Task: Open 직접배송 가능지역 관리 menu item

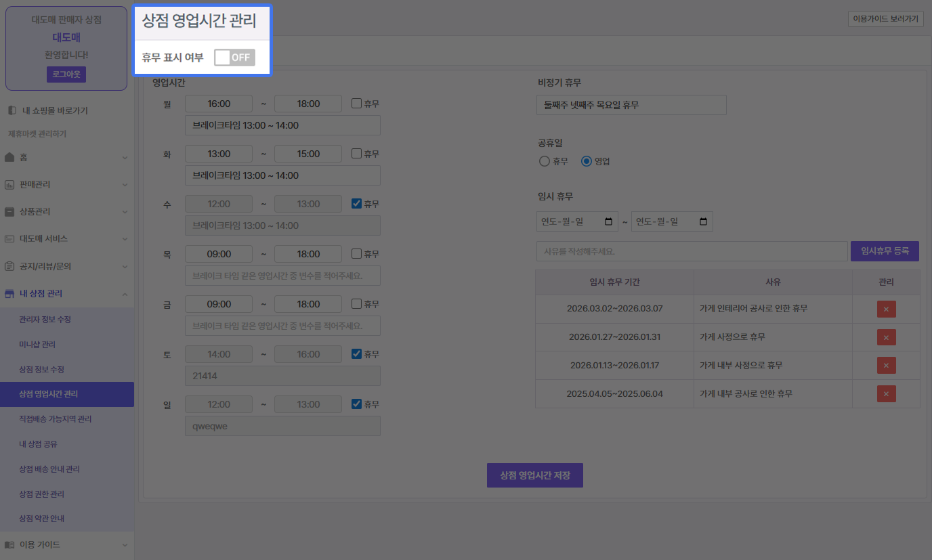Action: (55, 419)
